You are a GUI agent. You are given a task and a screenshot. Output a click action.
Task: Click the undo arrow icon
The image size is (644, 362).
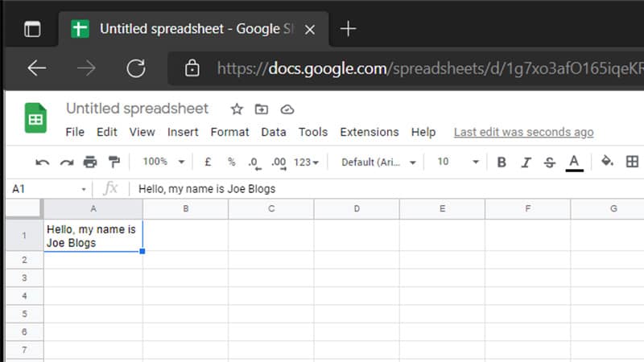tap(43, 162)
